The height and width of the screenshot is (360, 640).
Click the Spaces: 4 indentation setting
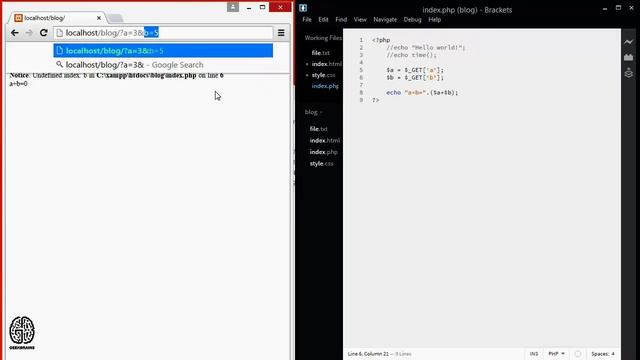(603, 354)
